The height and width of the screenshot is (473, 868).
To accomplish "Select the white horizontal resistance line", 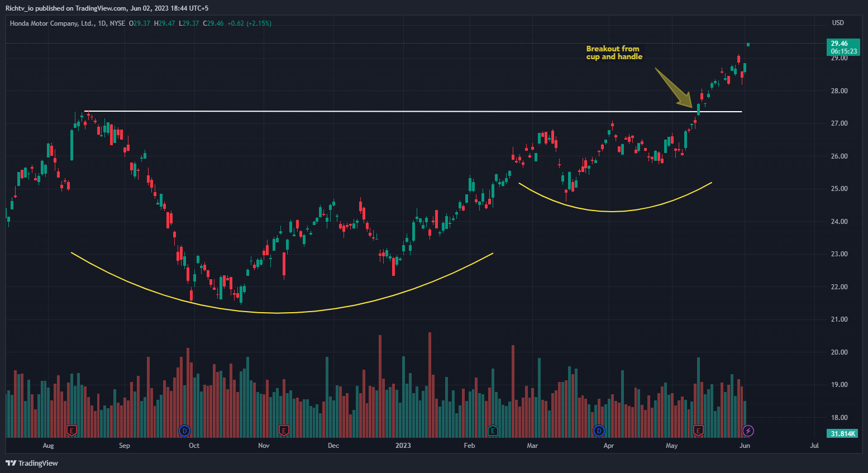I will 413,111.
